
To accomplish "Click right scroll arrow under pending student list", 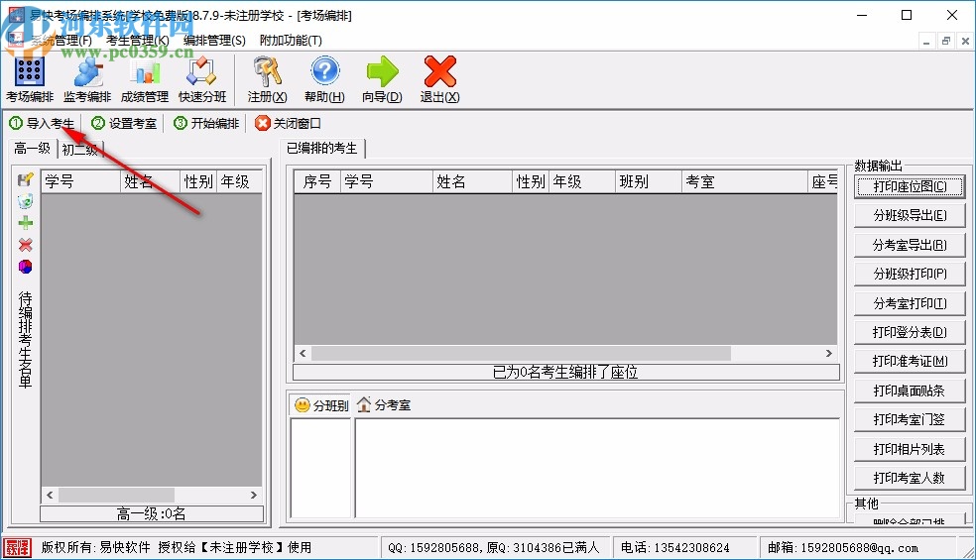I will tap(253, 496).
